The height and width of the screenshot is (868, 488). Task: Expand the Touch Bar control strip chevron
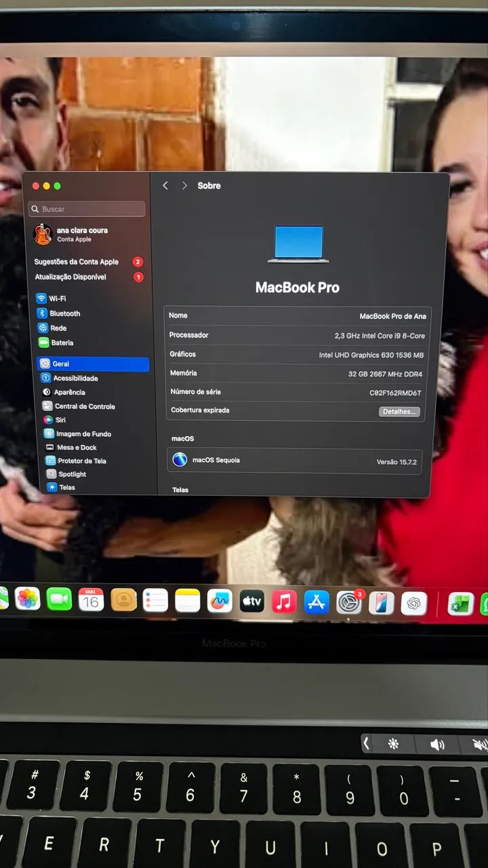[367, 743]
